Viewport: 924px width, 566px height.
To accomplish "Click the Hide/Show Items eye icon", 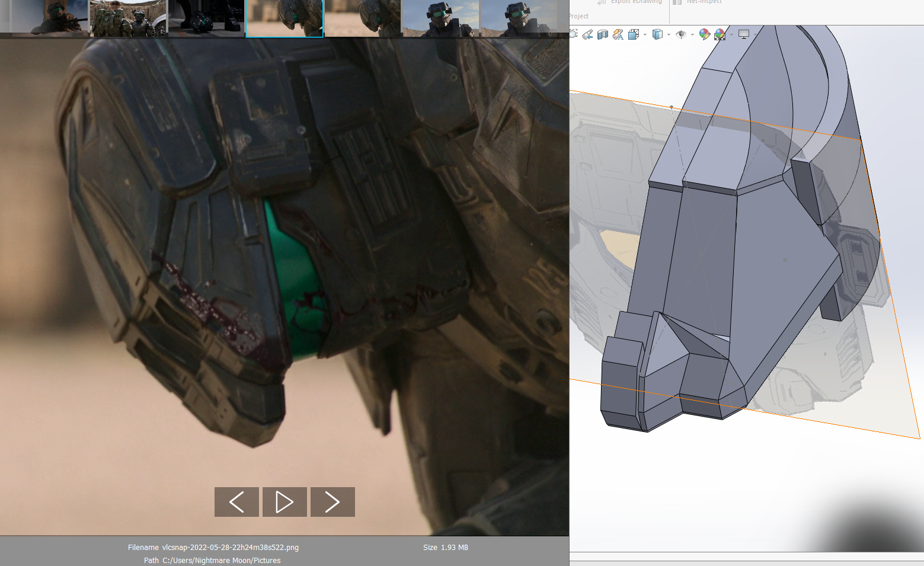I will pyautogui.click(x=681, y=34).
